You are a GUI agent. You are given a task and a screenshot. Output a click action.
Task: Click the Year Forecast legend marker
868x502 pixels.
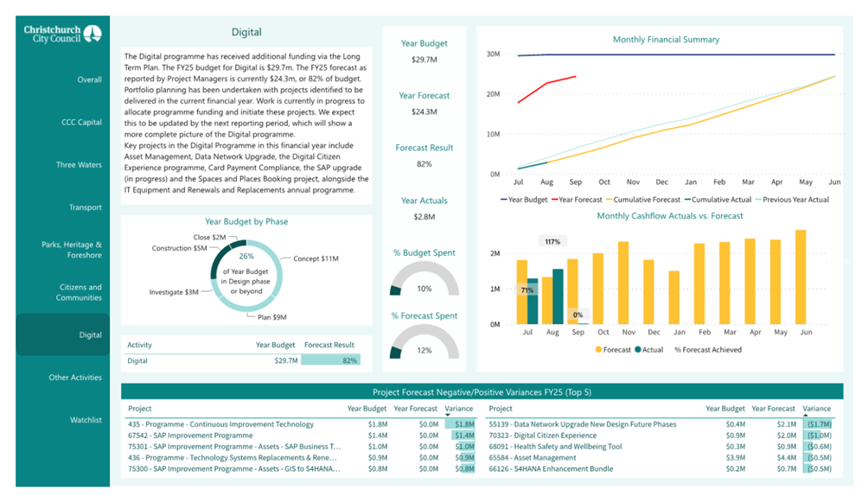click(555, 200)
